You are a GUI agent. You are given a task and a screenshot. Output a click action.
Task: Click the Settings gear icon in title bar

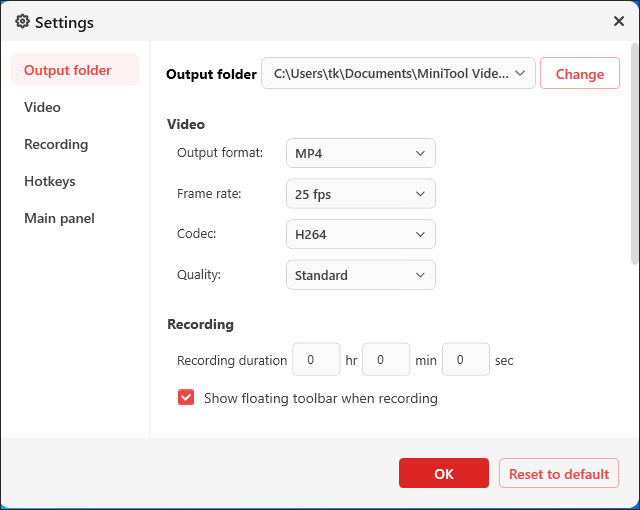click(22, 21)
